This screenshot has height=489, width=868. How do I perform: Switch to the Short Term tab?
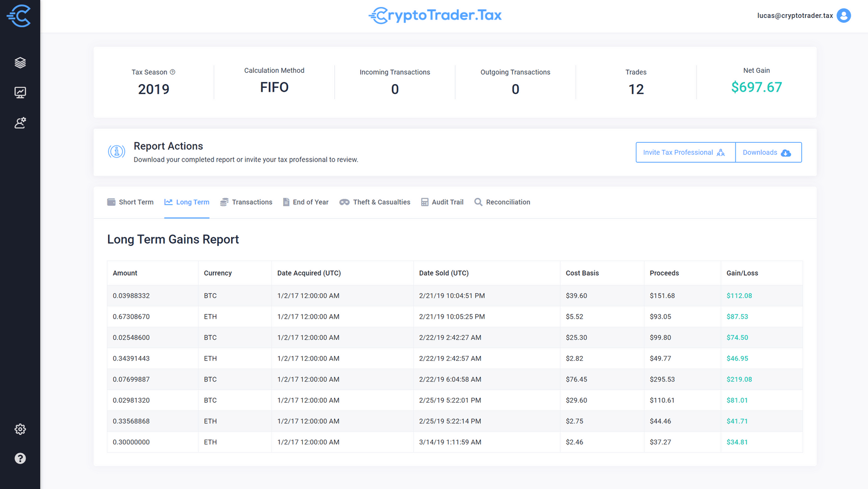[x=130, y=202]
